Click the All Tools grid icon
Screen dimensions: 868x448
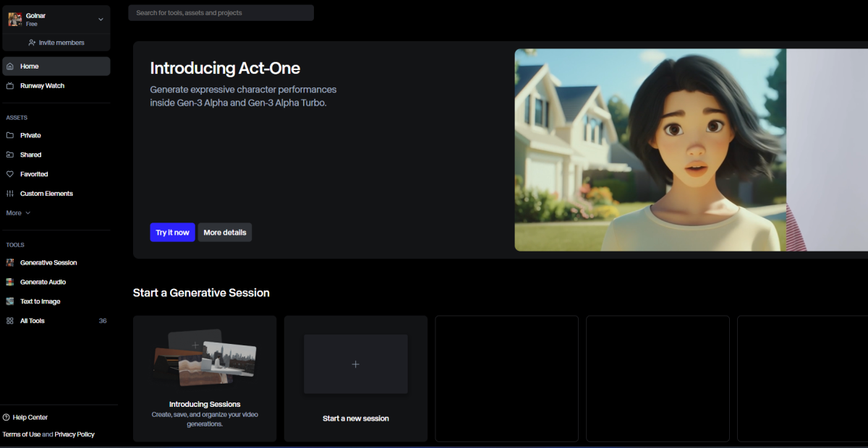(10, 321)
